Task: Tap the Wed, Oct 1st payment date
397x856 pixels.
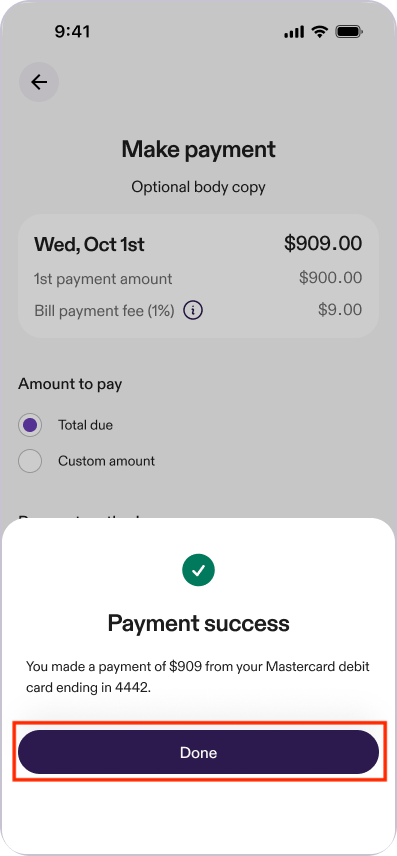Action: pos(89,244)
